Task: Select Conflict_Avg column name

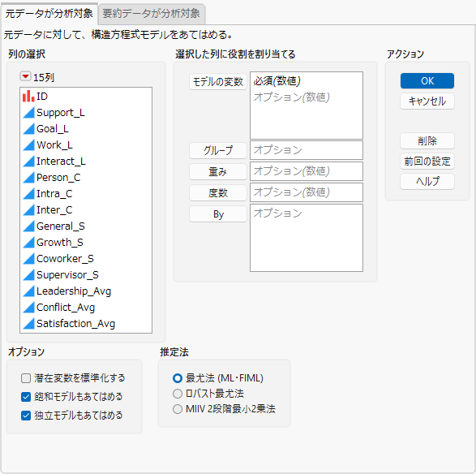Action: point(66,308)
